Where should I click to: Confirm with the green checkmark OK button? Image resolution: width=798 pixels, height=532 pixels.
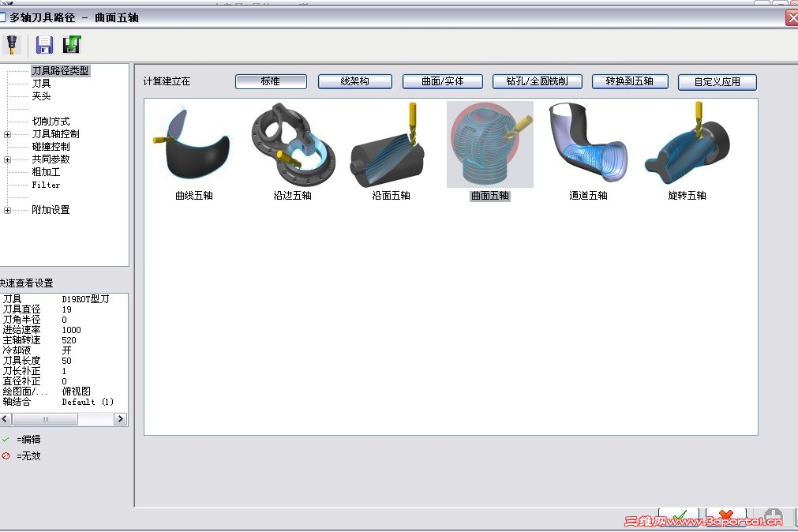pos(678,517)
